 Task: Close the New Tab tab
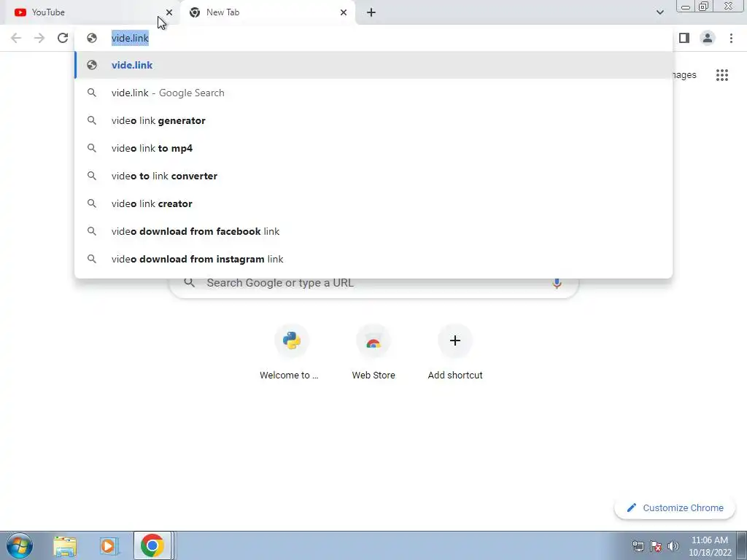click(344, 12)
